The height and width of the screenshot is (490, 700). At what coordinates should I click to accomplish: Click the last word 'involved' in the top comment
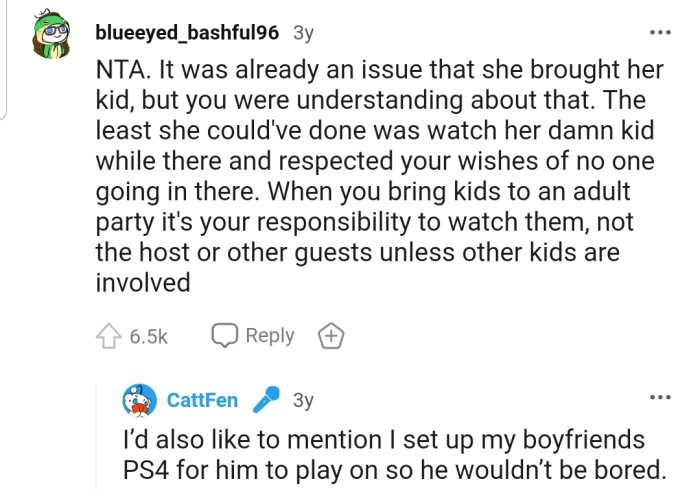click(142, 283)
